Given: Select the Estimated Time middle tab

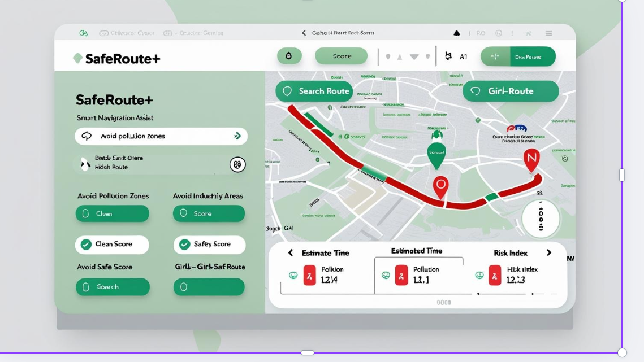Looking at the screenshot, I should [417, 251].
